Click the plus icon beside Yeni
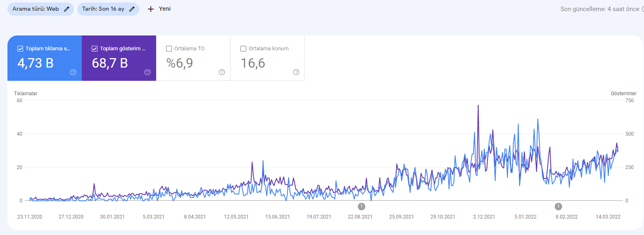This screenshot has height=235, width=644. (x=151, y=9)
